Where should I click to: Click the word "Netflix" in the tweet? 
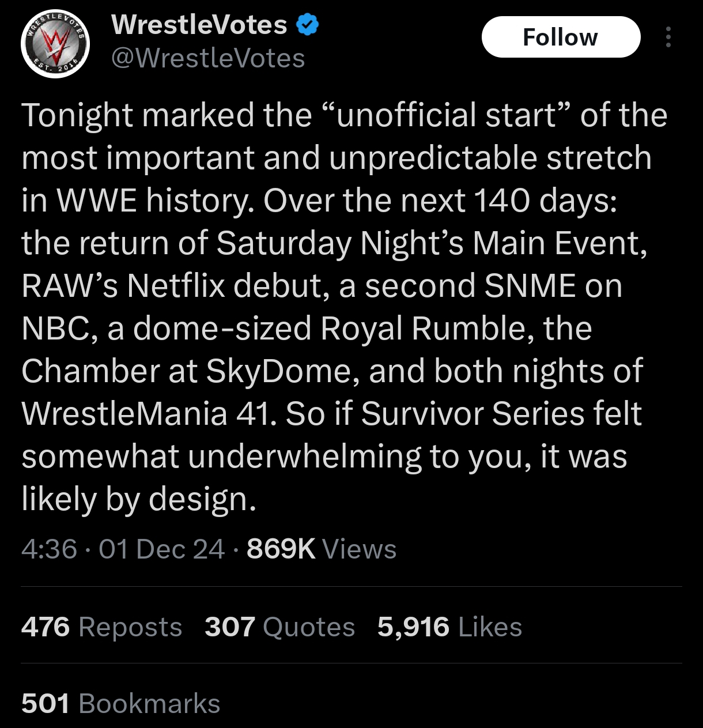pyautogui.click(x=176, y=285)
